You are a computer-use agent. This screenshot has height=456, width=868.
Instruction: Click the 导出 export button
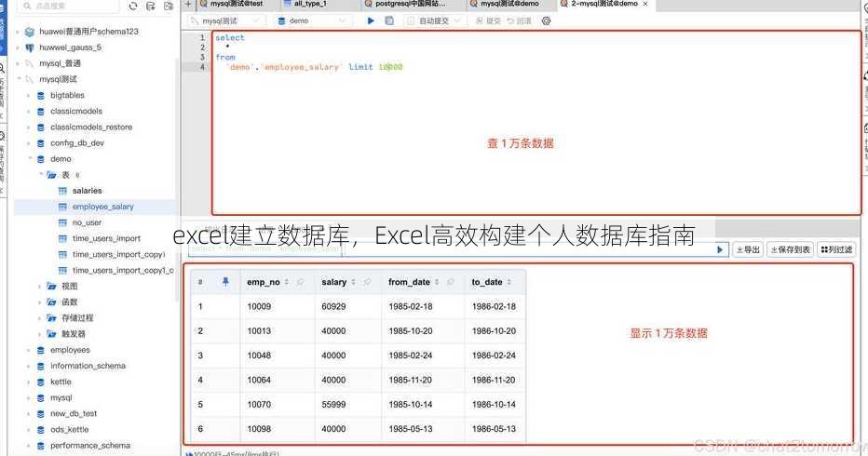point(748,249)
